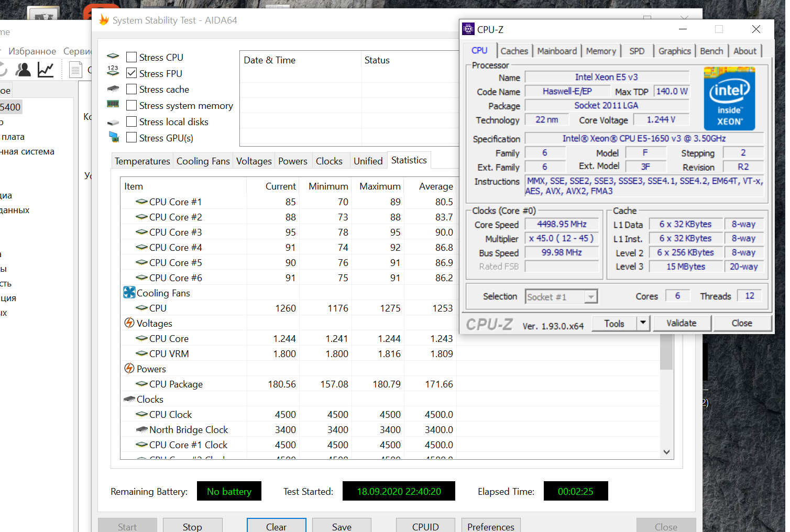
Task: Click the Tools button in CPU-Z
Action: pyautogui.click(x=614, y=323)
